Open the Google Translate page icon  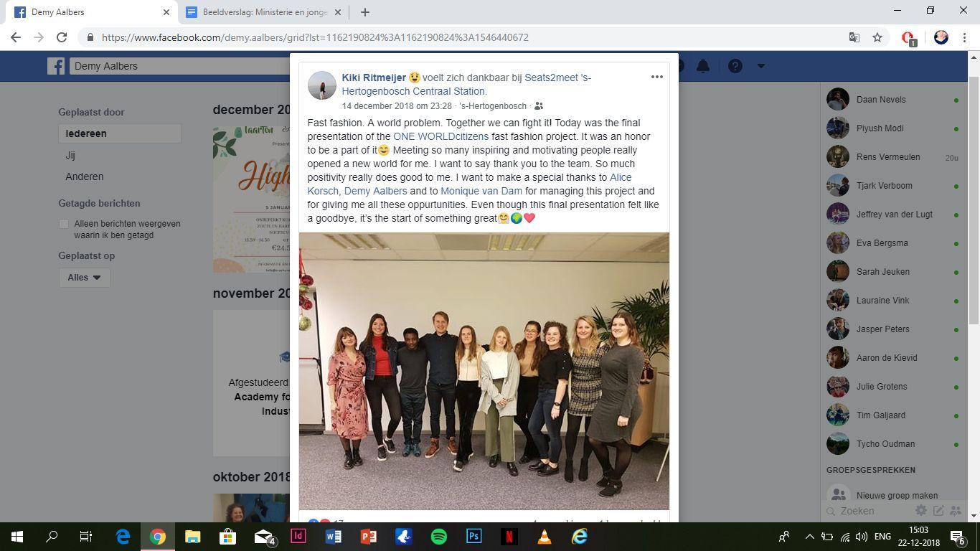click(x=854, y=37)
